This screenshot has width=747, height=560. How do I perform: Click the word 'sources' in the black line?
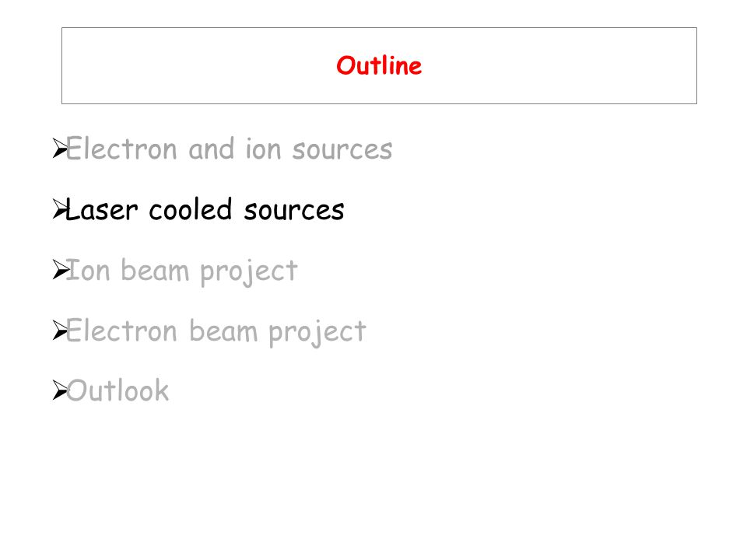[294, 211]
